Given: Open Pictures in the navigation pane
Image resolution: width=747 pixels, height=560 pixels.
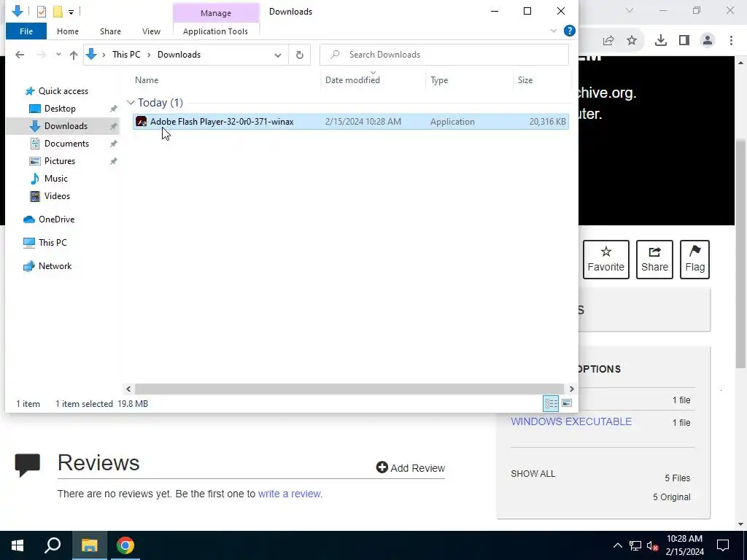Looking at the screenshot, I should pyautogui.click(x=60, y=161).
